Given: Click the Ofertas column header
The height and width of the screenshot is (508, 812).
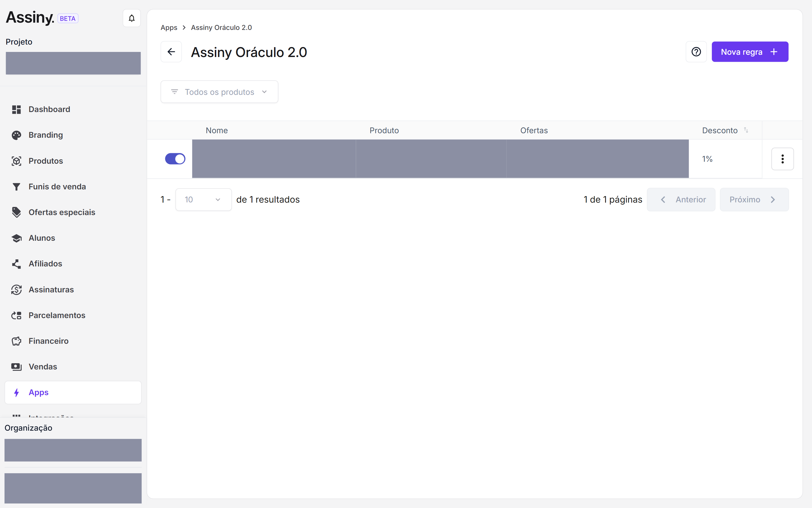Looking at the screenshot, I should pyautogui.click(x=534, y=130).
